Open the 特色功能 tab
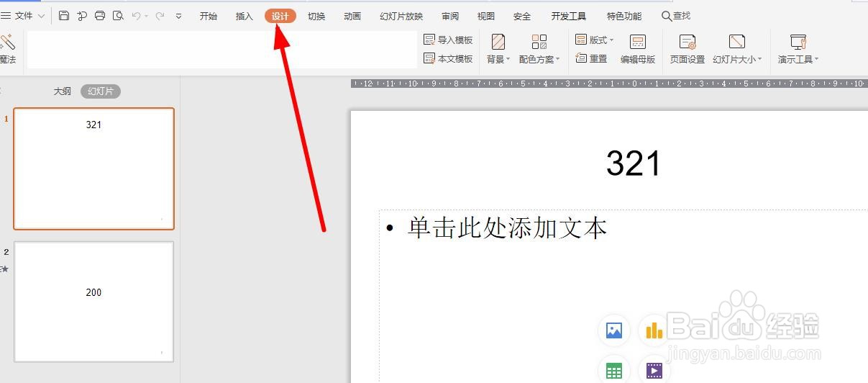The width and height of the screenshot is (868, 383). (x=624, y=16)
